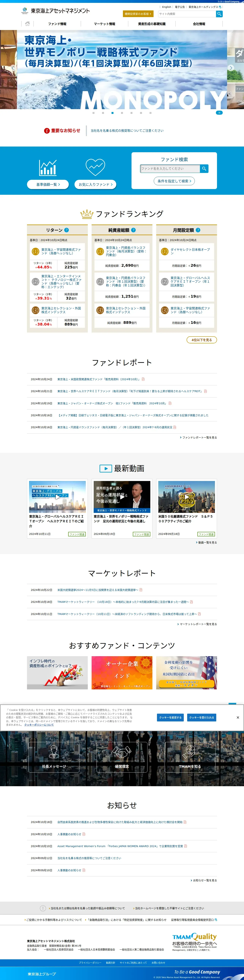The width and height of the screenshot is (244, 980).
Task: Open the 経営理念 handshake tile
Action: coord(122,757)
